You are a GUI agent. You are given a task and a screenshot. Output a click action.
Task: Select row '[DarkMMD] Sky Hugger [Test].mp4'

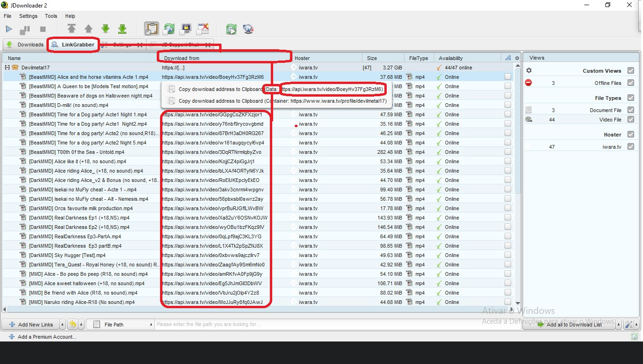click(258, 255)
